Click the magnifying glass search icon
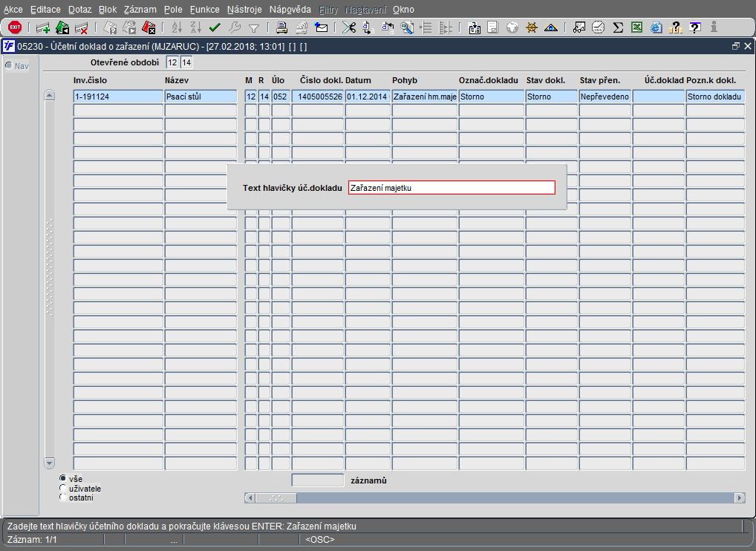The image size is (756, 551). coord(407,28)
